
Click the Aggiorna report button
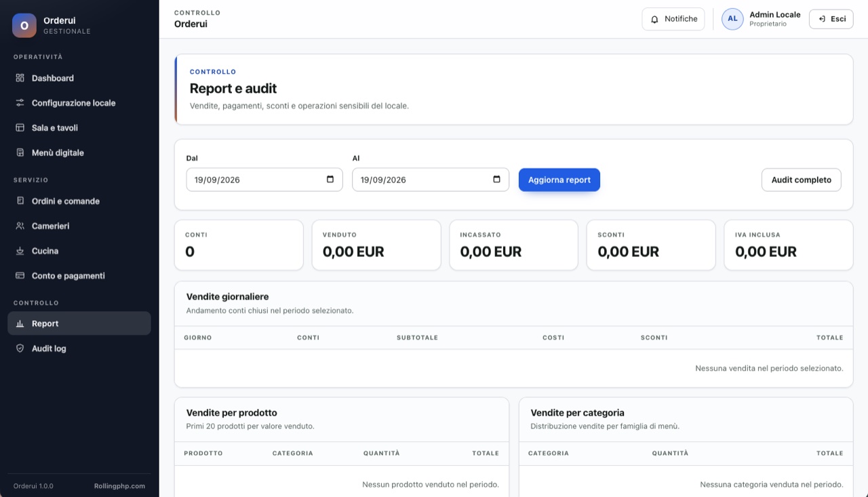click(559, 180)
